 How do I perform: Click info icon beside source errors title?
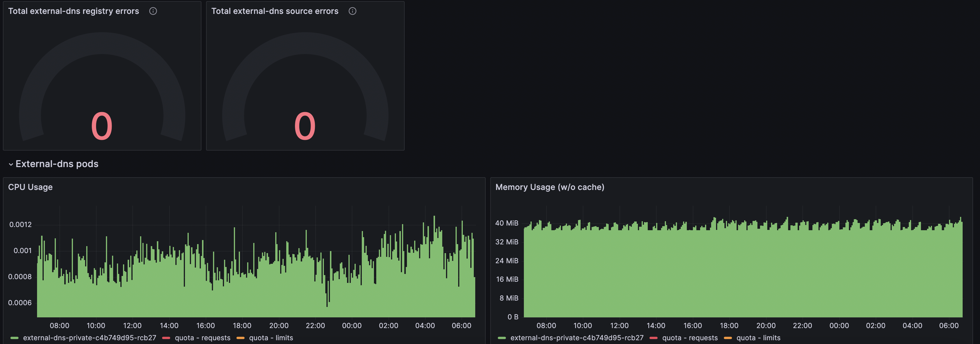click(x=352, y=11)
